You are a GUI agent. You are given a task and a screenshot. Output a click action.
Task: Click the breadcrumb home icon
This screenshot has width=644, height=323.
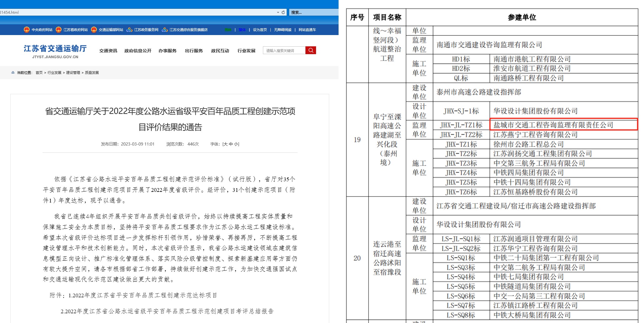[13, 73]
